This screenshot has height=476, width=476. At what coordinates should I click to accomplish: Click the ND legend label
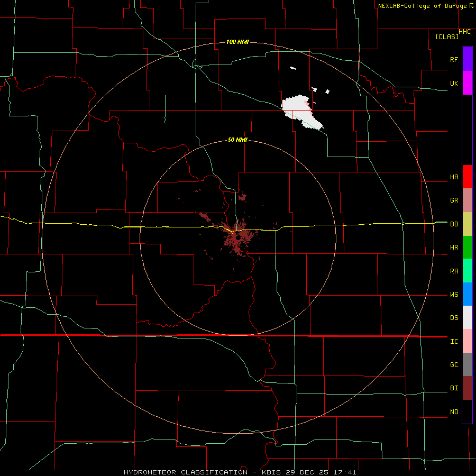[x=454, y=412]
